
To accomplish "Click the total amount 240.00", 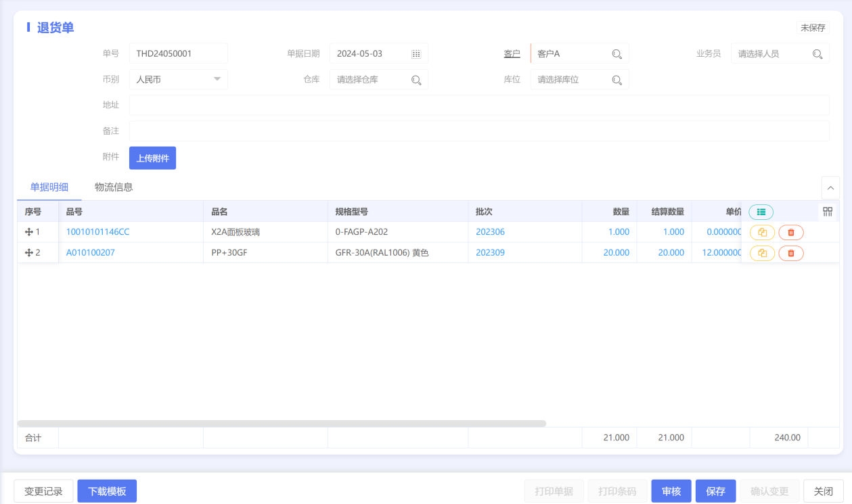I will pos(788,438).
